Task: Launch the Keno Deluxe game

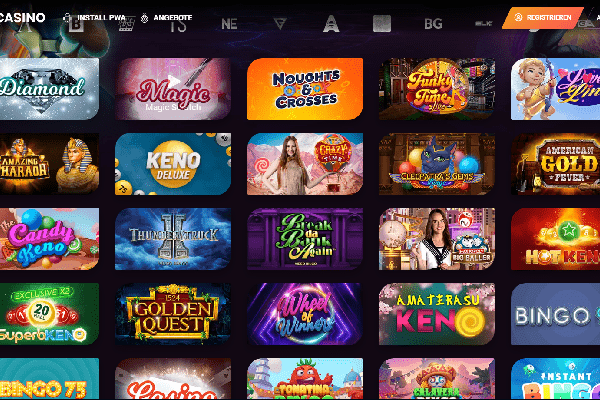Action: 173,164
